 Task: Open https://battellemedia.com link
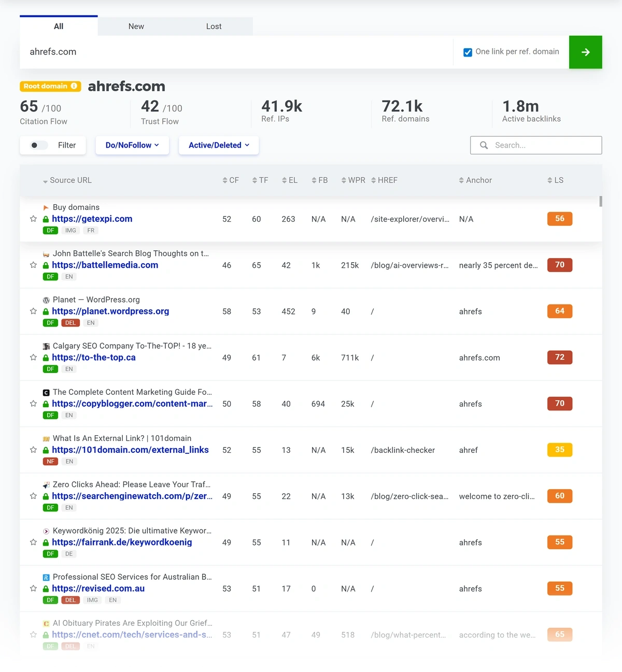[x=105, y=265]
